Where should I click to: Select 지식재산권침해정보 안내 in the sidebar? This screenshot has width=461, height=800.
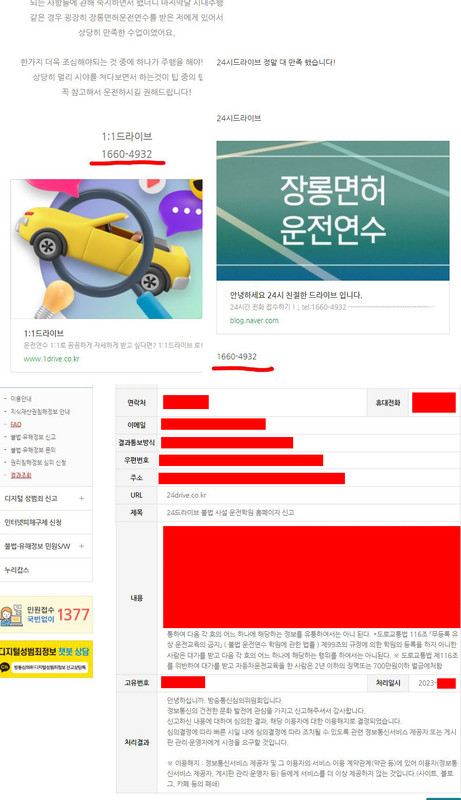coord(40,411)
